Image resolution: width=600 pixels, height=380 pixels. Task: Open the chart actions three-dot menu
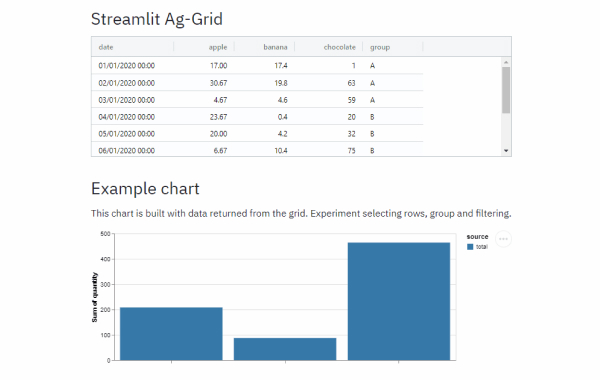(x=503, y=239)
